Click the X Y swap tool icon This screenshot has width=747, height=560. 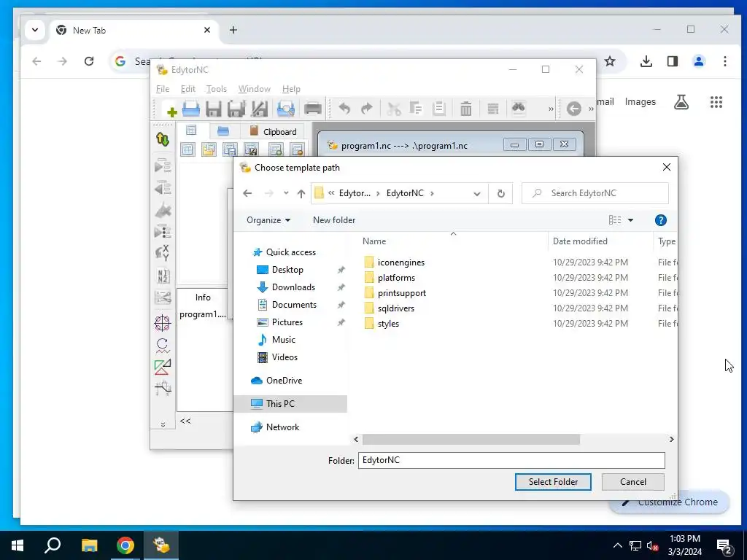pos(163,253)
